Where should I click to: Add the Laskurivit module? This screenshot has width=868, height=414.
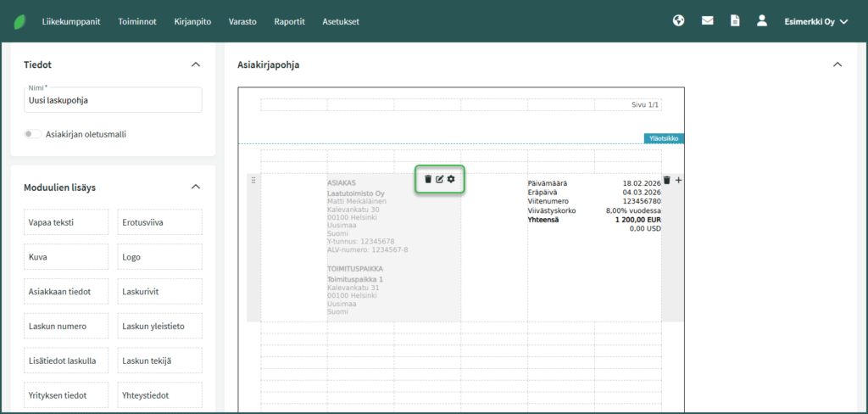[x=159, y=292]
